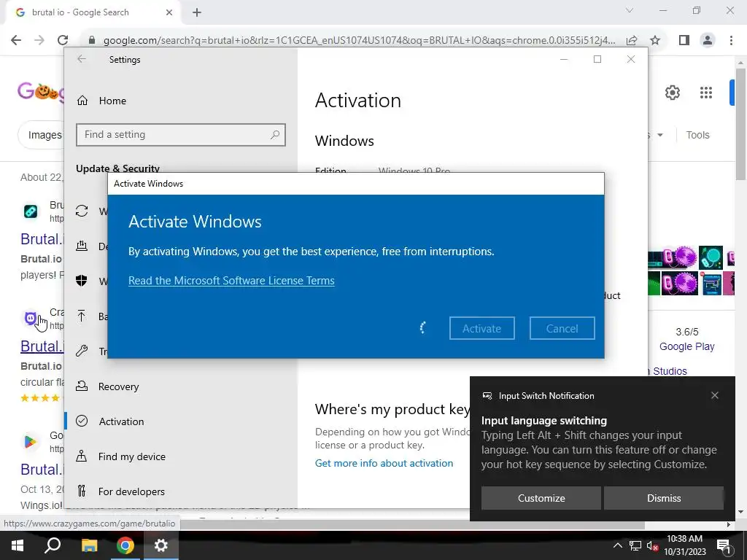This screenshot has width=747, height=560.
Task: Click the Activation checkmark circle icon
Action: point(82,421)
